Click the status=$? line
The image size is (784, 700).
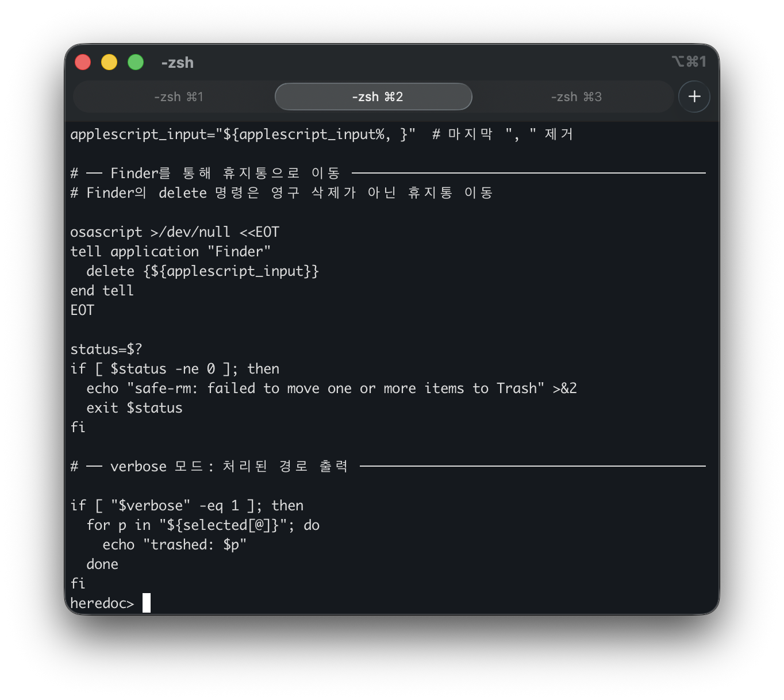[x=106, y=349]
